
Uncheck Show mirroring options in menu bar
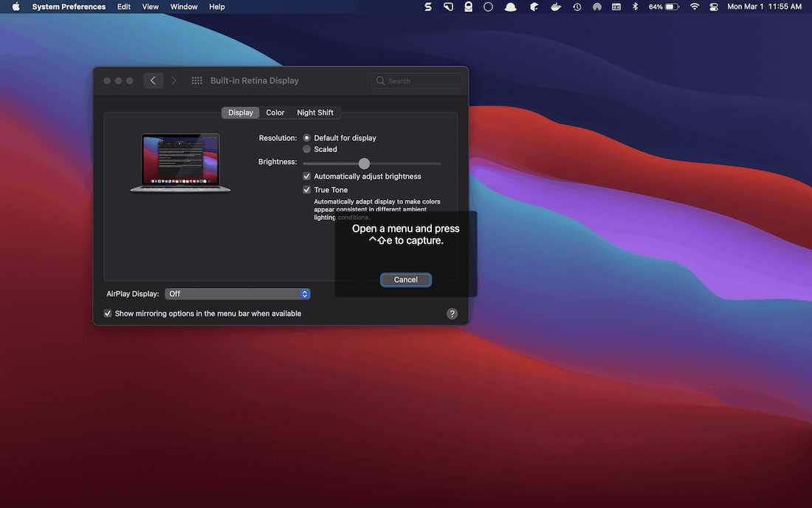coord(107,313)
